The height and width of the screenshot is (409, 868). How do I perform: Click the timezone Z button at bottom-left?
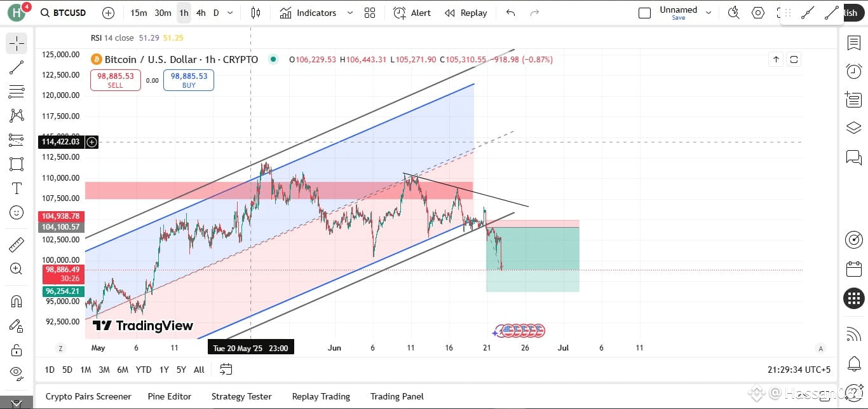click(x=60, y=348)
